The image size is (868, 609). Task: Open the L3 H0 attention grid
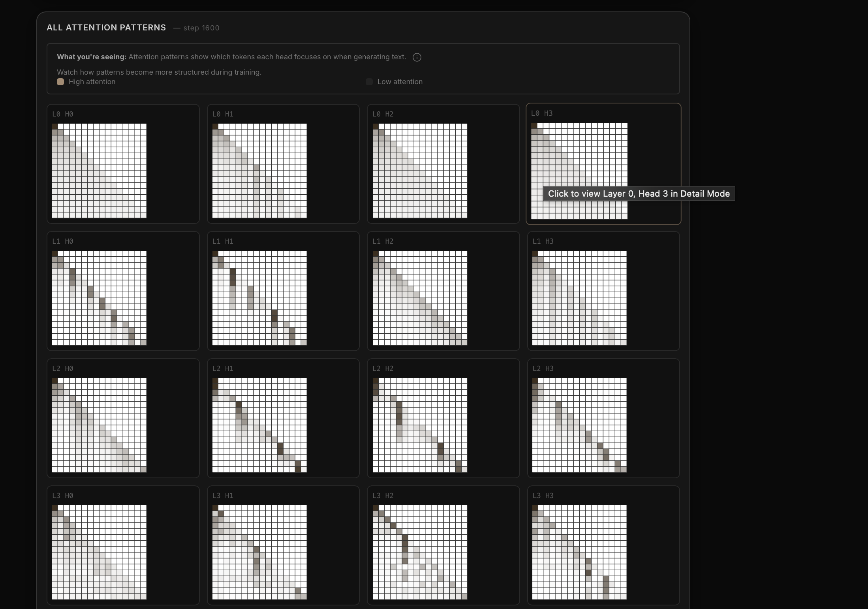(99, 552)
